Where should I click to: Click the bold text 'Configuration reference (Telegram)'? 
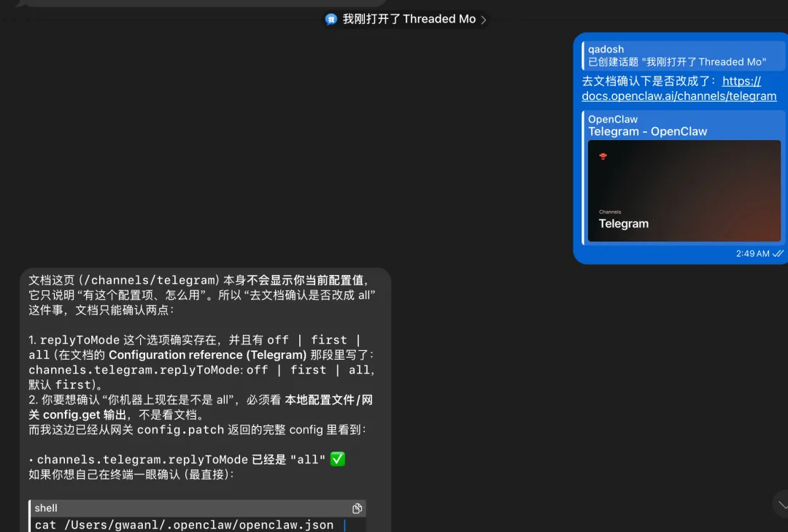pos(207,355)
